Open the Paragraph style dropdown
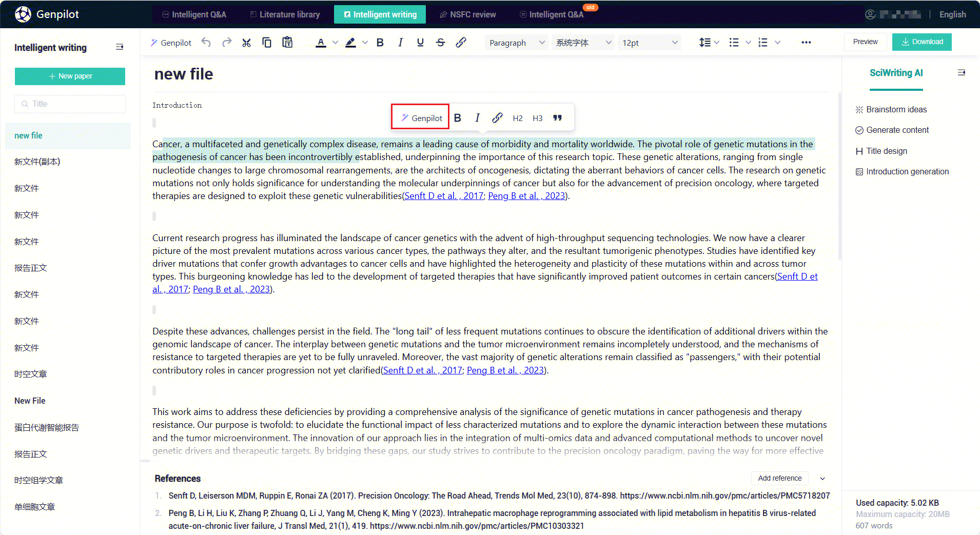This screenshot has height=535, width=980. (x=516, y=43)
